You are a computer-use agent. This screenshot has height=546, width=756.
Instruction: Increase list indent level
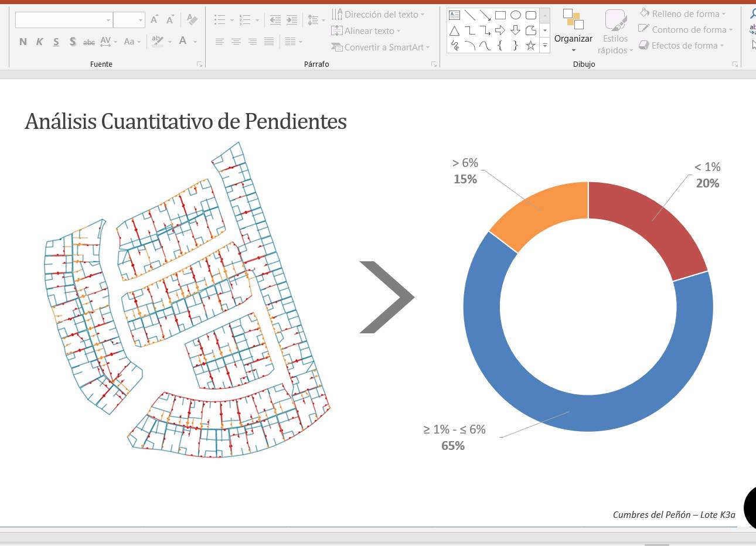pos(292,20)
